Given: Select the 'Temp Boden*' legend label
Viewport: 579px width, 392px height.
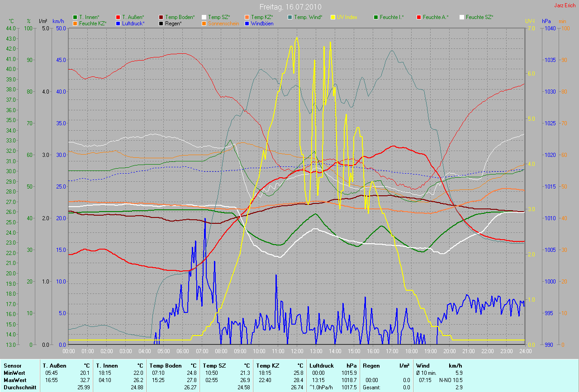Looking at the screenshot, I should point(180,17).
